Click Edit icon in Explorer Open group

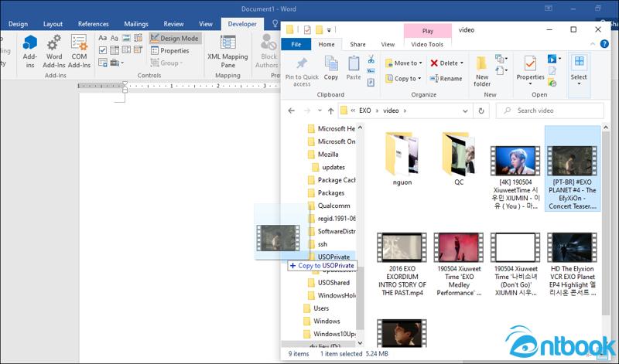(552, 71)
